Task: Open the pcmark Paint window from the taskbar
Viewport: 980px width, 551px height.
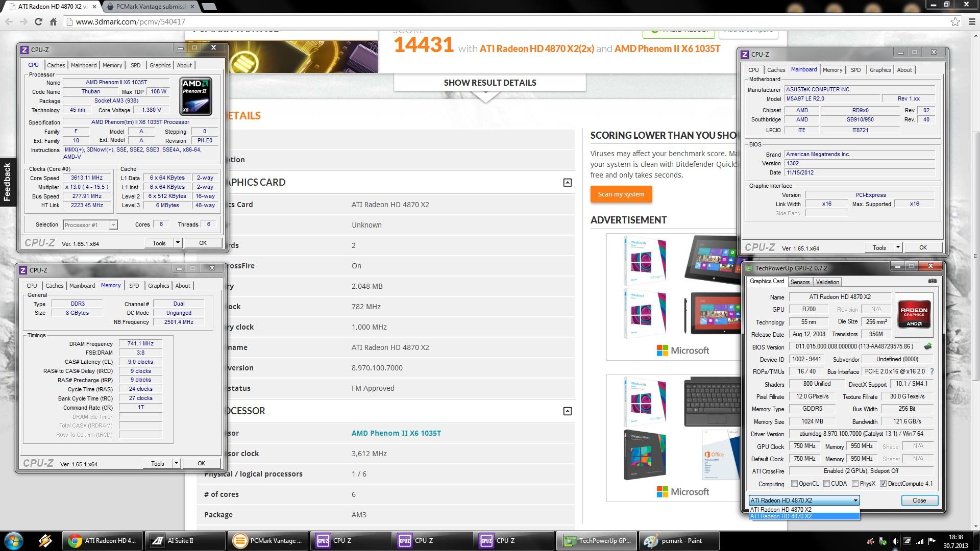Action: (679, 540)
